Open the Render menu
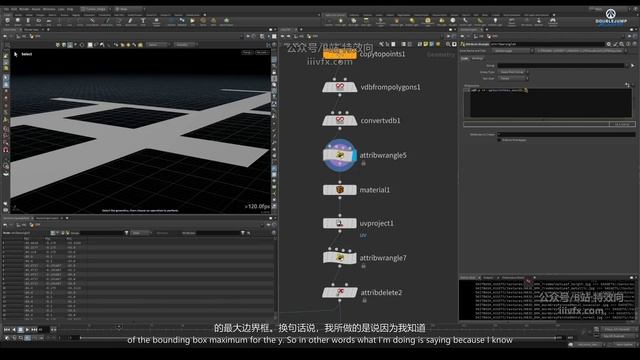The image size is (640, 360). [24, 9]
